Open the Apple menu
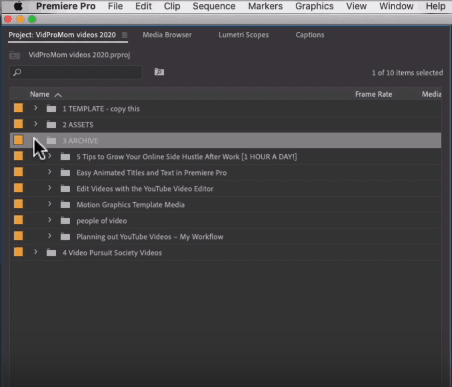 18,6
